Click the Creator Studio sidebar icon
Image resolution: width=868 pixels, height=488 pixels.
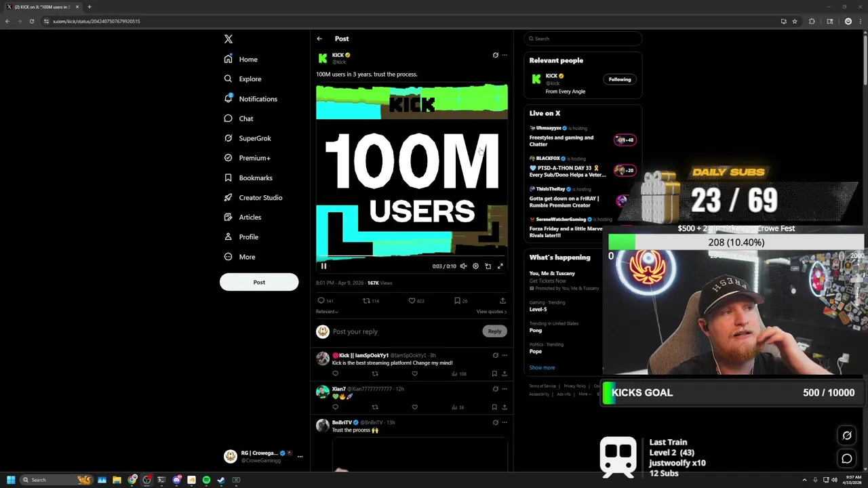pos(229,197)
